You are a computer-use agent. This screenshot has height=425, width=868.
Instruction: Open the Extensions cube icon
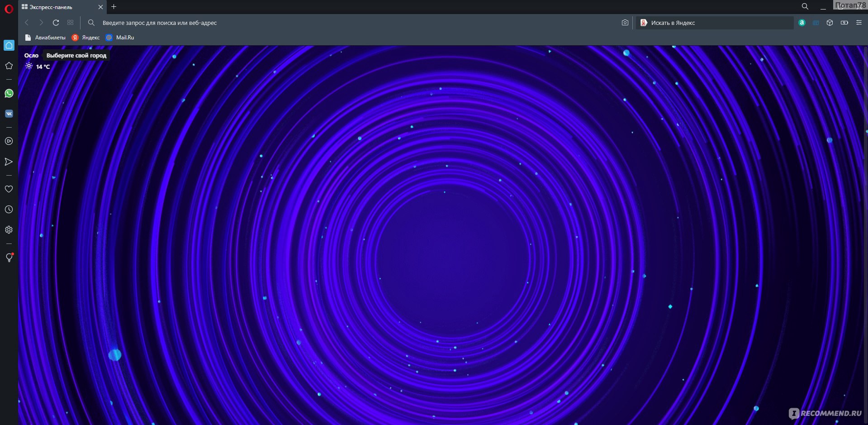pos(830,23)
